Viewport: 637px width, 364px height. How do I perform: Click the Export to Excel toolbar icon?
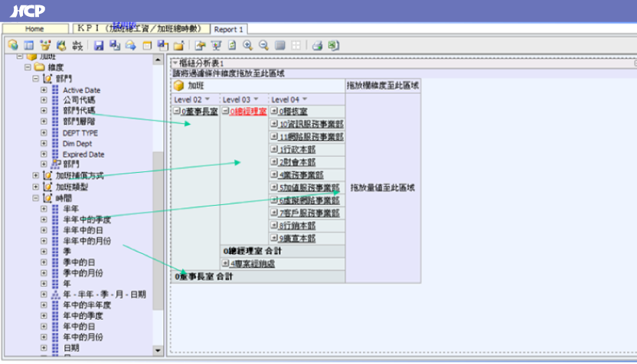tap(333, 45)
